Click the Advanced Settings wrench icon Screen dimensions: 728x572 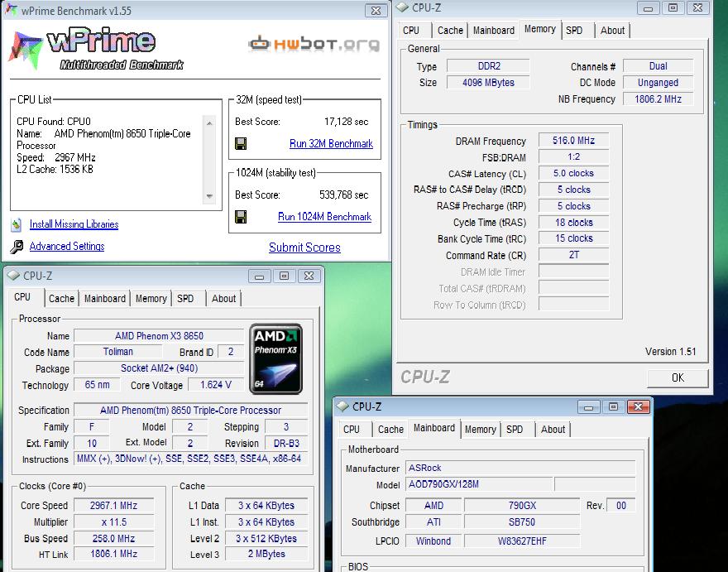17,247
